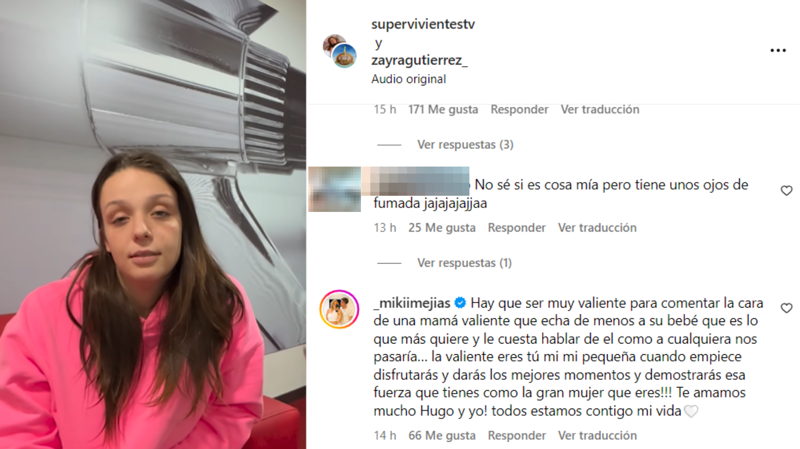Expand Ver respuestas (1)

click(464, 263)
